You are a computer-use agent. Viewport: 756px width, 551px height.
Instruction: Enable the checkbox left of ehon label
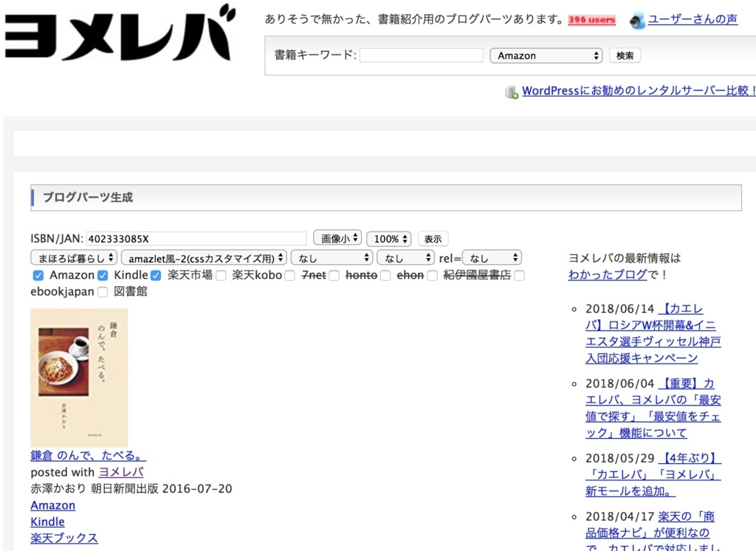tap(385, 276)
